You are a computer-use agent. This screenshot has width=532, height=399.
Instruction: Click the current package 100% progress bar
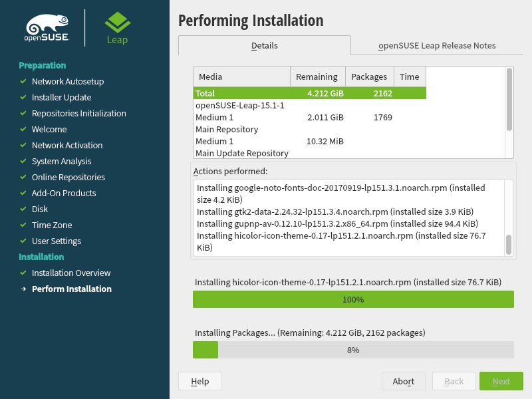click(353, 300)
